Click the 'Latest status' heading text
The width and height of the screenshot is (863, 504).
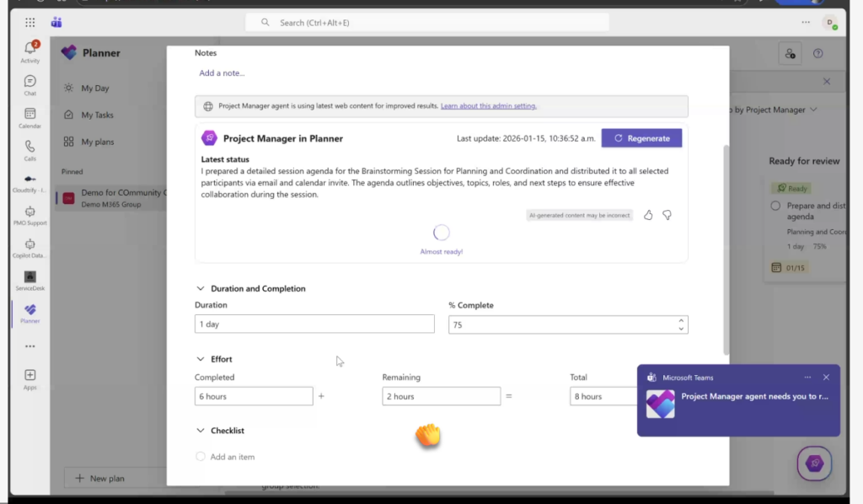[225, 159]
